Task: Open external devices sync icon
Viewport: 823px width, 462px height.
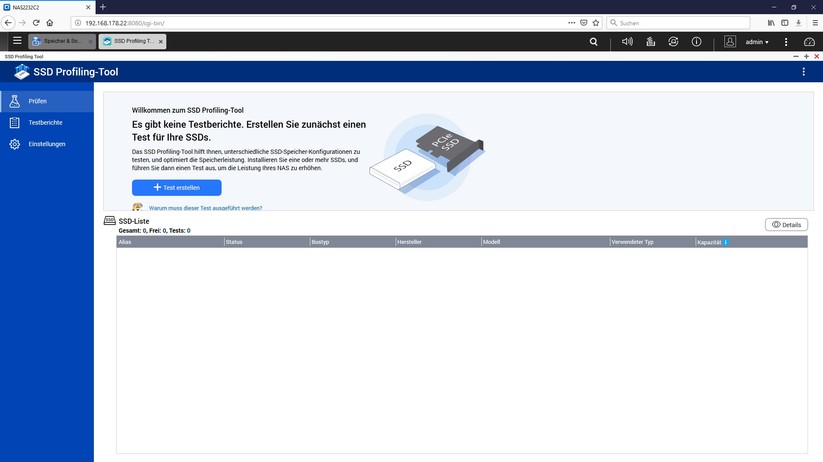Action: point(673,42)
